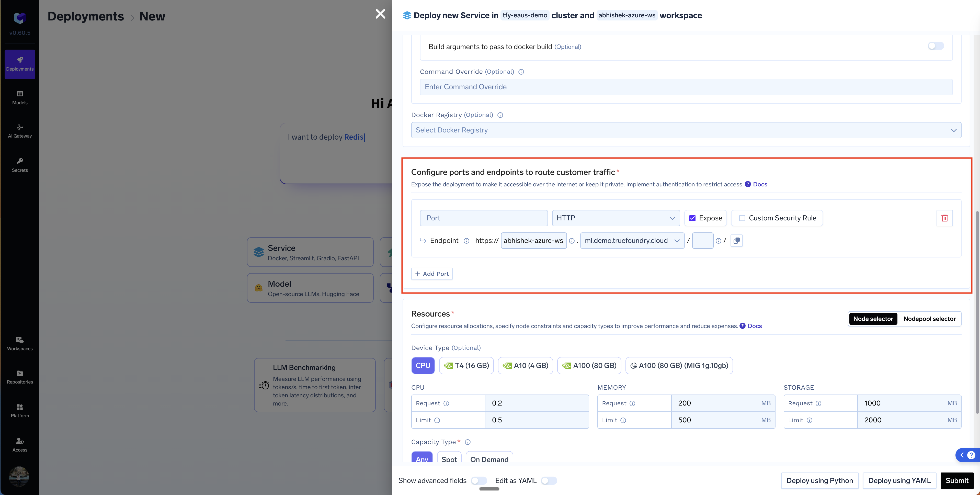Click Deployments in the breadcrumb
980x495 pixels.
[x=86, y=16]
